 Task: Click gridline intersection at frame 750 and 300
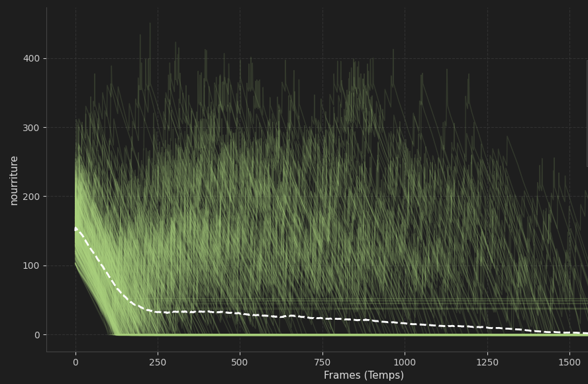pyautogui.click(x=322, y=128)
